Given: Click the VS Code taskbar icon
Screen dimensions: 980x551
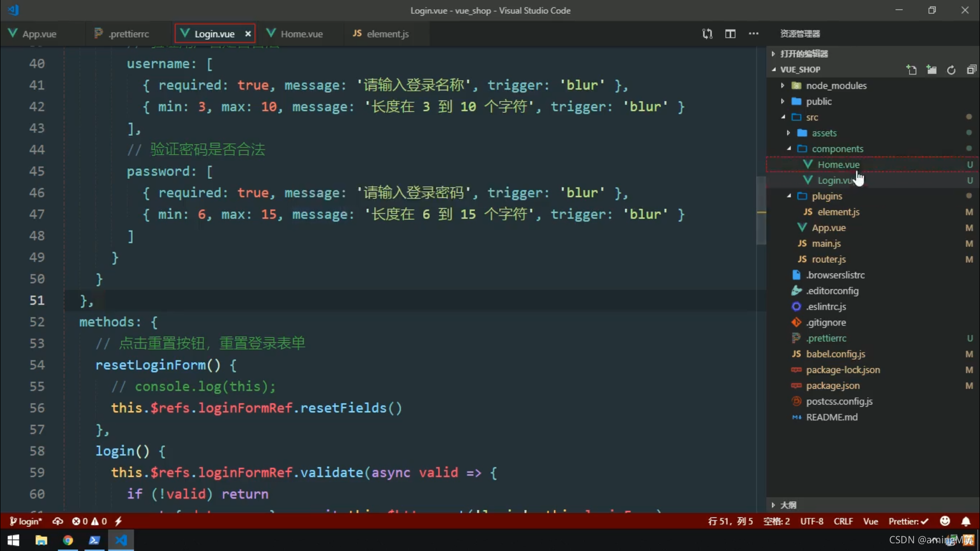Looking at the screenshot, I should click(x=121, y=540).
